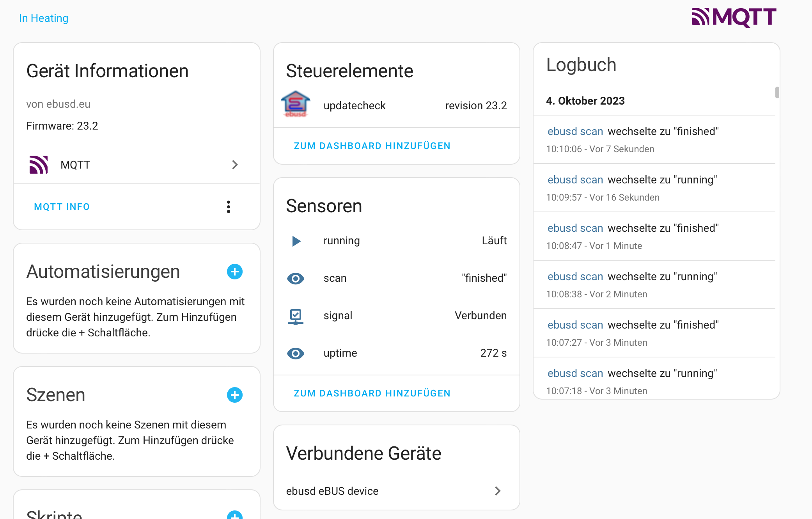This screenshot has height=519, width=812.
Task: Click the eye icon for scan sensor
Action: 296,278
